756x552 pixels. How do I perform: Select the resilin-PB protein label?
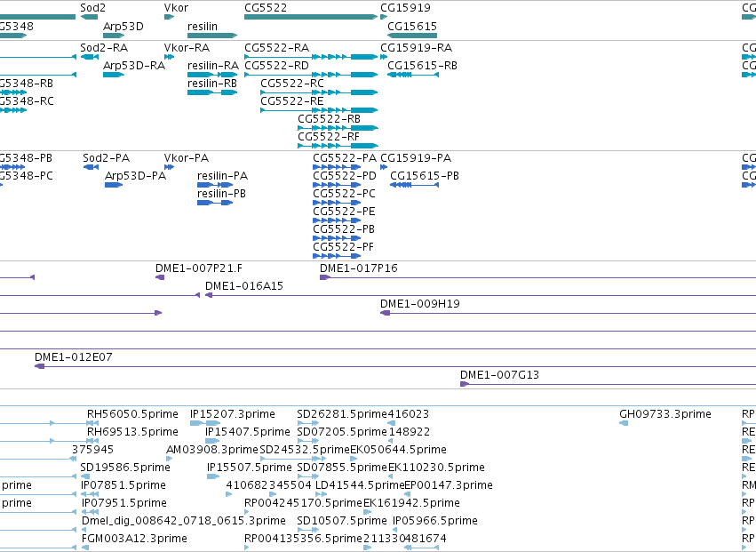pyautogui.click(x=221, y=194)
